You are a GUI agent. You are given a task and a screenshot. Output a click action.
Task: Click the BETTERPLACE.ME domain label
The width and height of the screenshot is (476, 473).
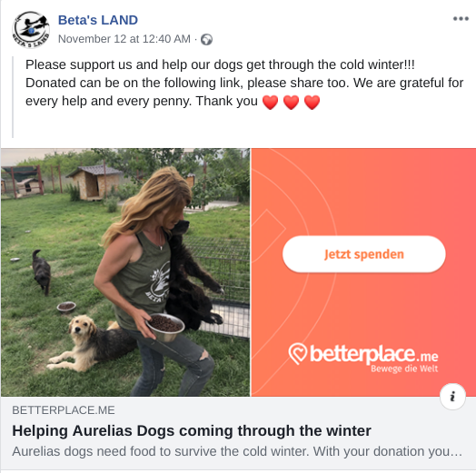click(x=64, y=410)
